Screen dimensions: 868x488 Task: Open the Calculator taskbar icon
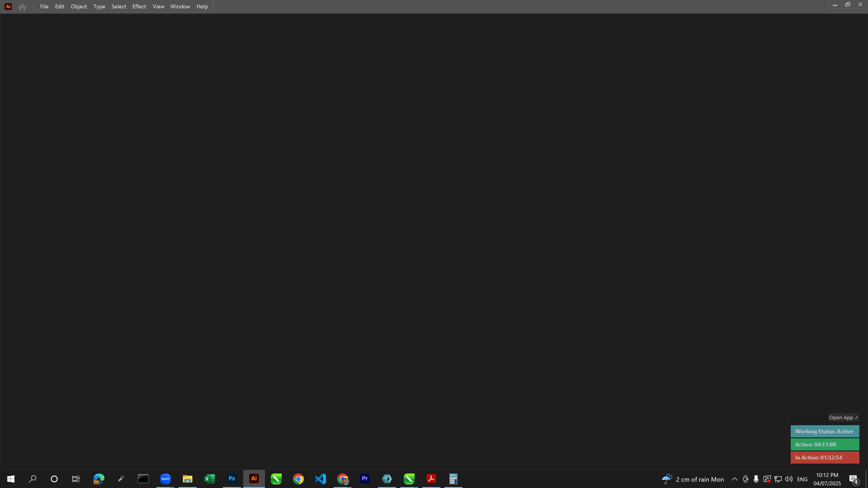453,479
